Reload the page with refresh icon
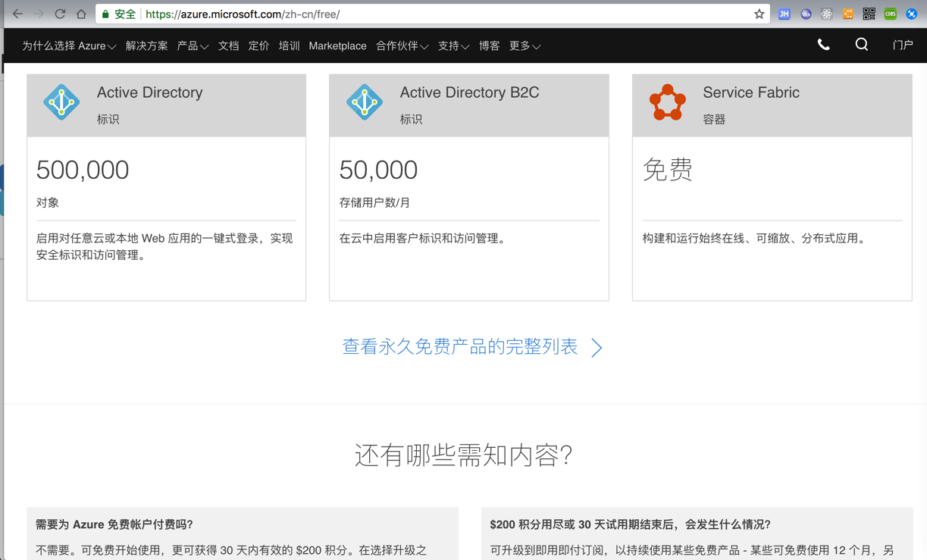 [x=60, y=14]
